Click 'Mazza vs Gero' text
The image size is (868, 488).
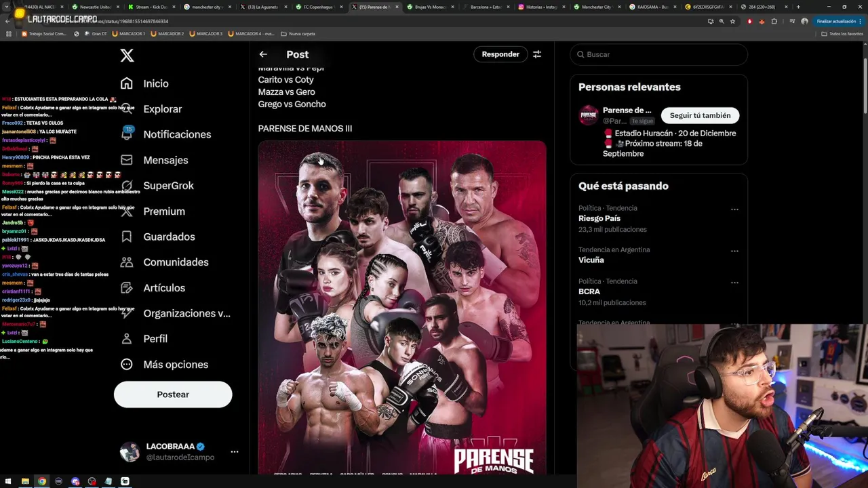[286, 91]
